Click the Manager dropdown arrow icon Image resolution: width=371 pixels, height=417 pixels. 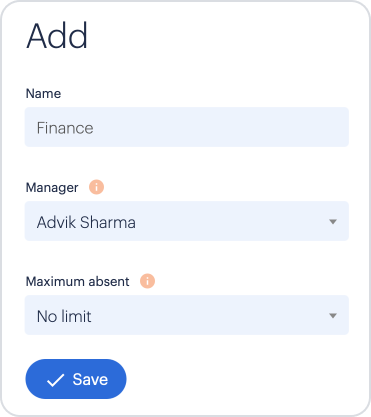click(333, 222)
